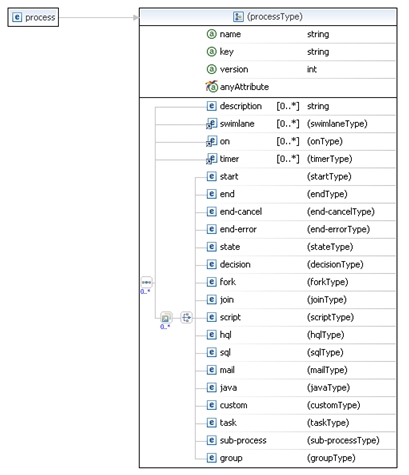Click the swimlane element reference icon
409x475 pixels.
click(212, 123)
